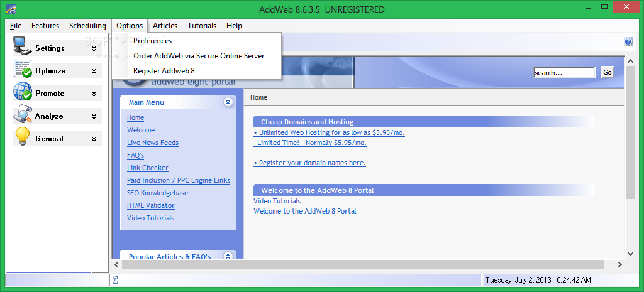Open the Home link in Main Menu
The height and width of the screenshot is (292, 644).
point(136,117)
